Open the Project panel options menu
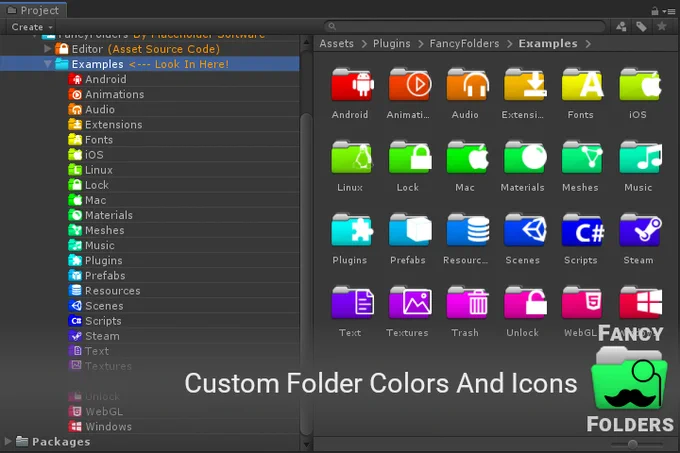Viewport: 680px width, 453px height. coord(670,11)
